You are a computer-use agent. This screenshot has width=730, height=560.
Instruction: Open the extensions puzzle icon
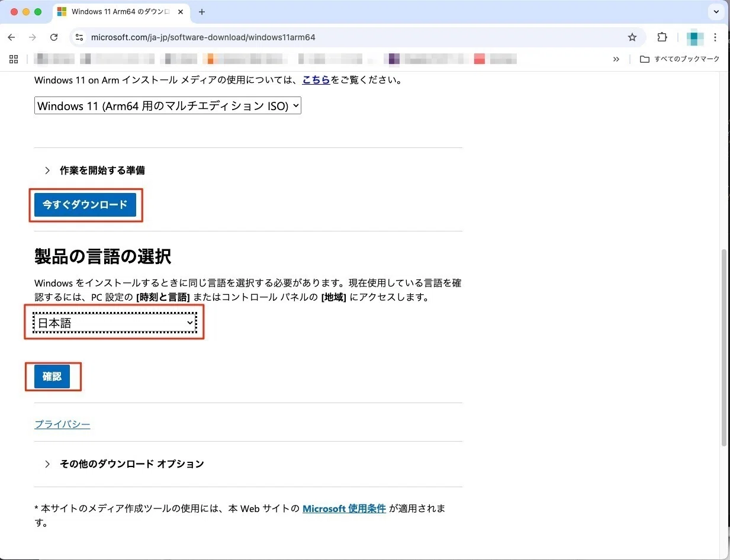662,37
